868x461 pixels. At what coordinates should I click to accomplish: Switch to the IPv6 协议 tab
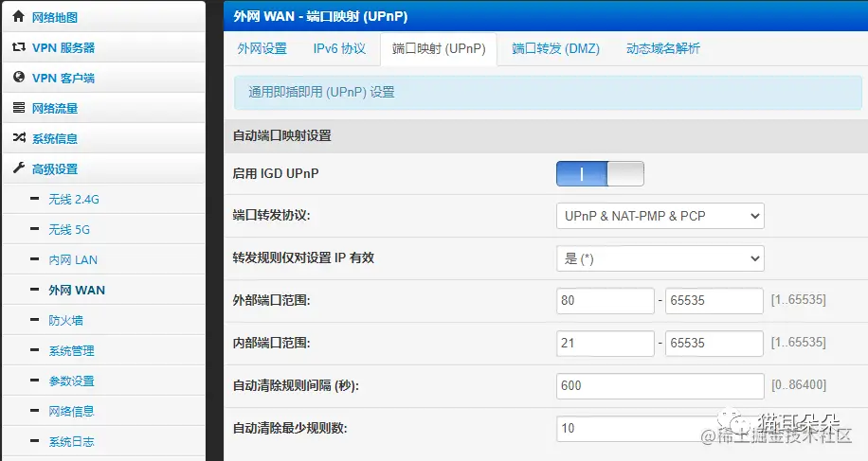(339, 48)
